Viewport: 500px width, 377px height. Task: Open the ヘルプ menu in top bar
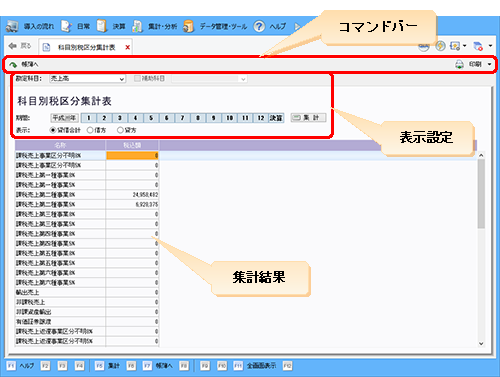click(270, 26)
